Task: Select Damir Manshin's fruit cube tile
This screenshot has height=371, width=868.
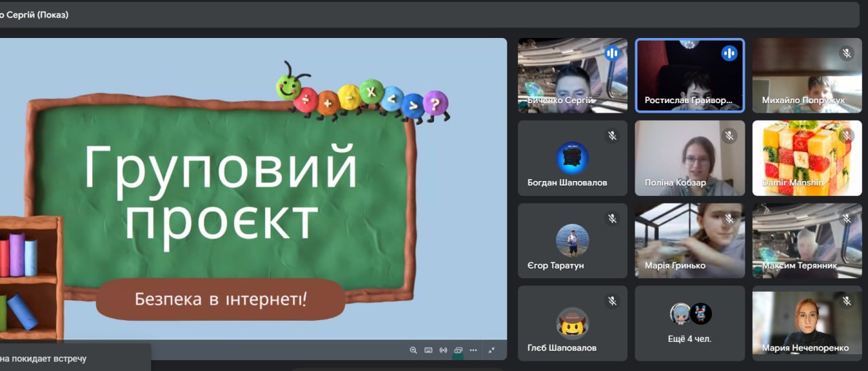Action: click(x=806, y=158)
